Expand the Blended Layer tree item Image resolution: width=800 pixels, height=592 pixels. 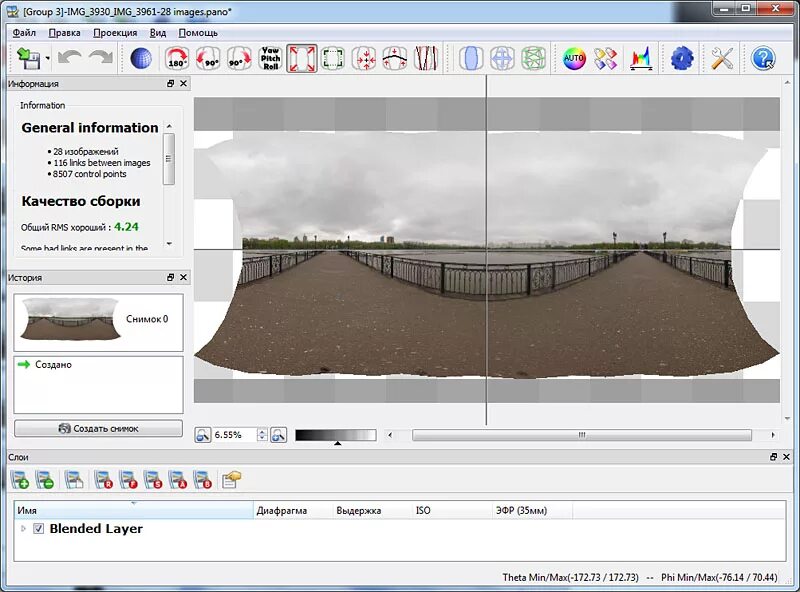click(x=23, y=529)
